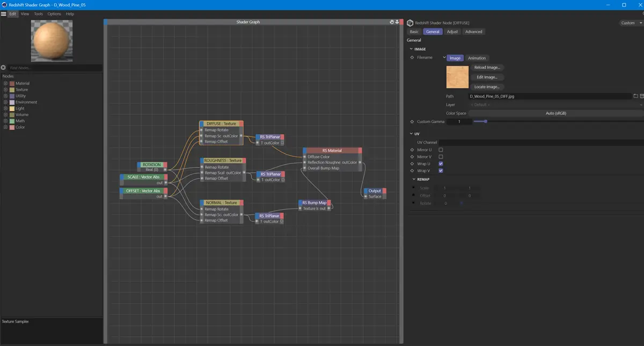The height and width of the screenshot is (346, 644).
Task: Click the Reload Image button
Action: click(487, 68)
